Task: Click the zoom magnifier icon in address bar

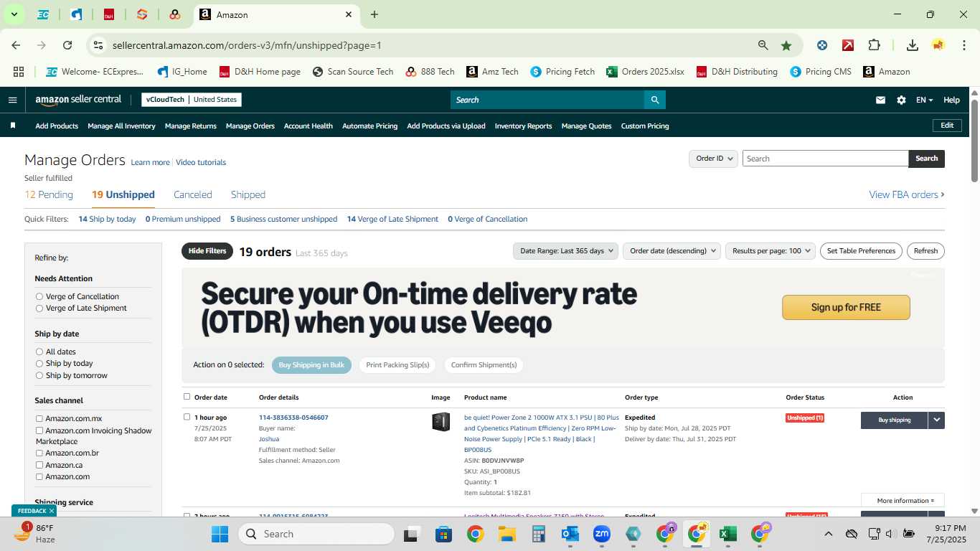Action: point(763,45)
